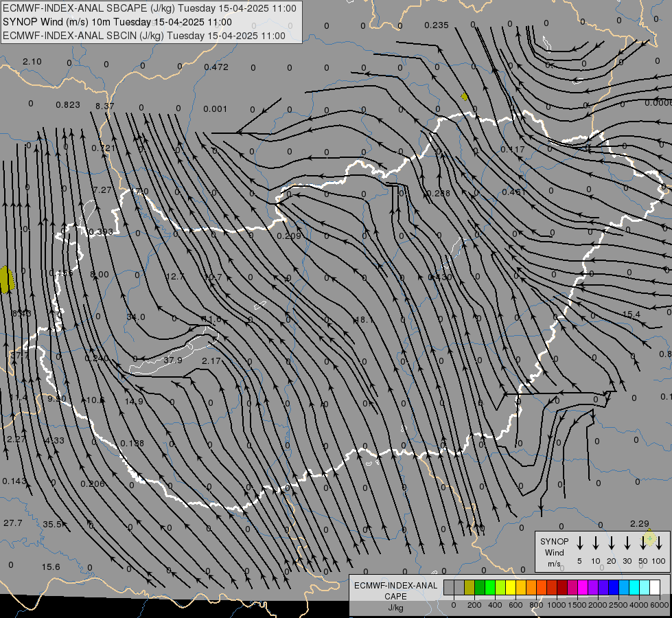The width and height of the screenshot is (672, 618).
Task: Click the '0.461' value on the map
Action: tap(514, 192)
